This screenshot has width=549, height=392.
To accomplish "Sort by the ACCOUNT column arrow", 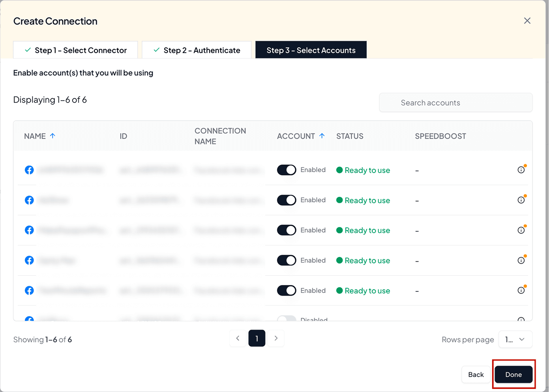I will point(322,136).
